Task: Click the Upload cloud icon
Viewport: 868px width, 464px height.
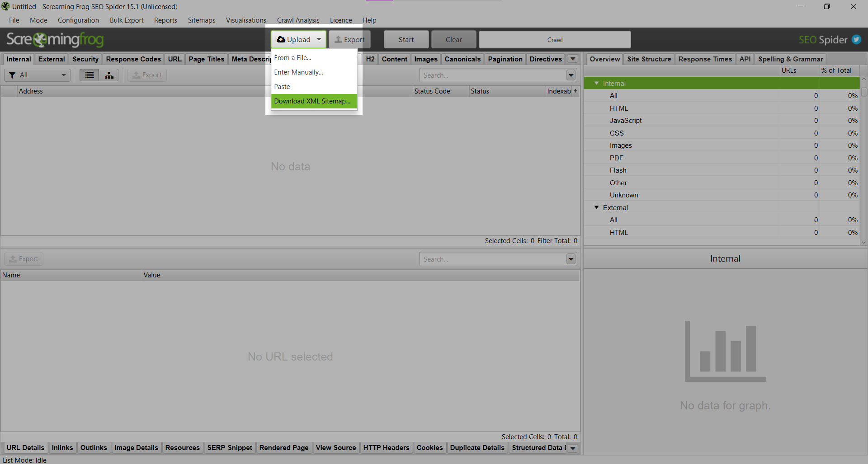Action: 281,40
